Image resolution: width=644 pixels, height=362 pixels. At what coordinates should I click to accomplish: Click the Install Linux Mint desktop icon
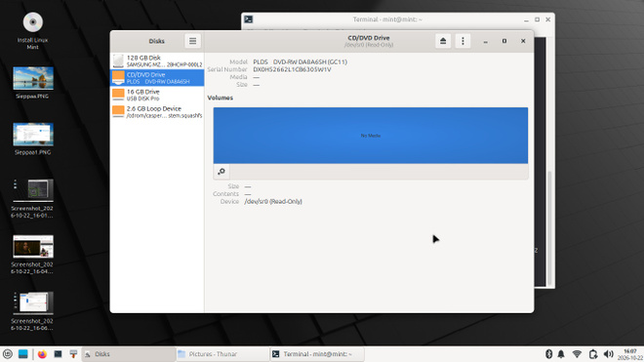pyautogui.click(x=32, y=31)
